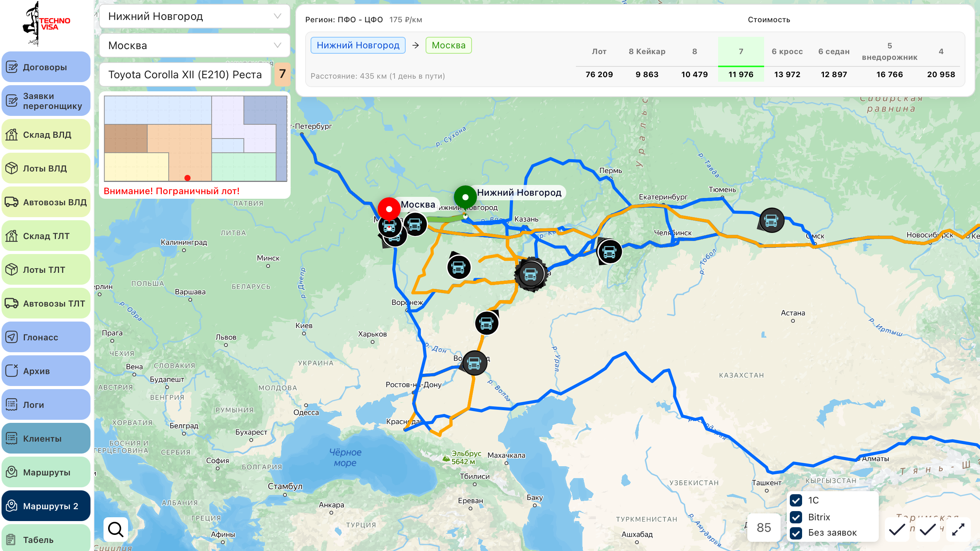Click the blue Нижний Новгород route tag
Image resolution: width=980 pixels, height=551 pixels.
(358, 45)
